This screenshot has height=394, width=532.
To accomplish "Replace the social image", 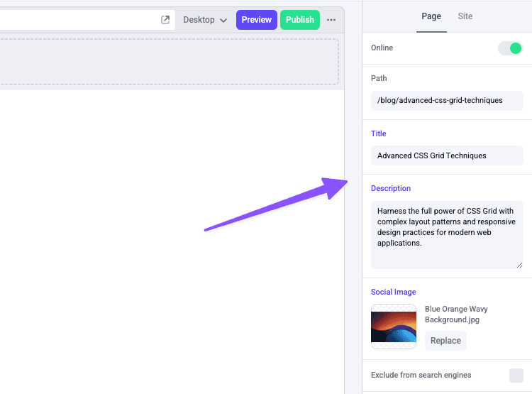I will (445, 341).
